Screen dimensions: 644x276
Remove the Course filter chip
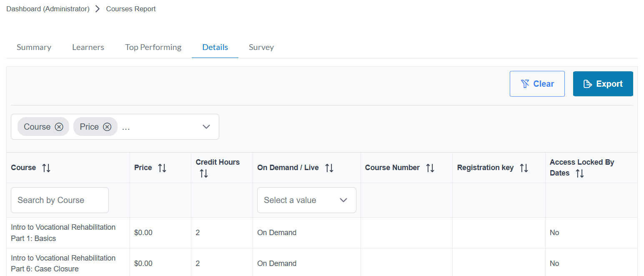59,127
